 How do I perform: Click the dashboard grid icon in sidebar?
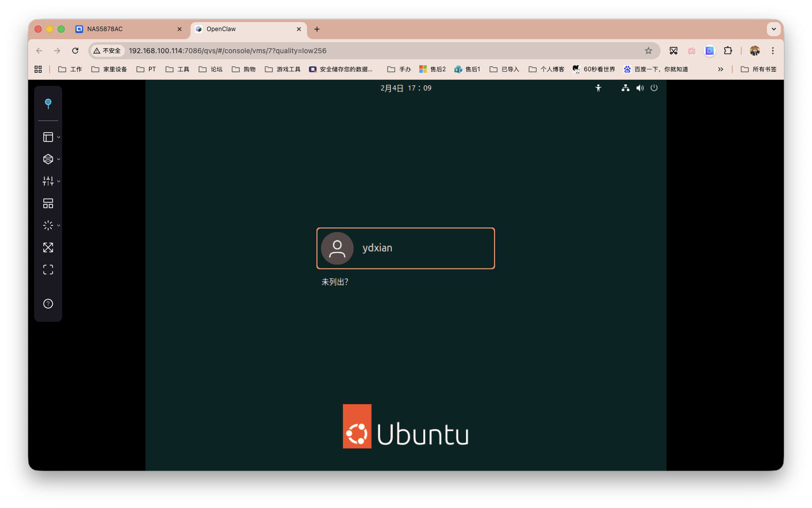point(48,203)
